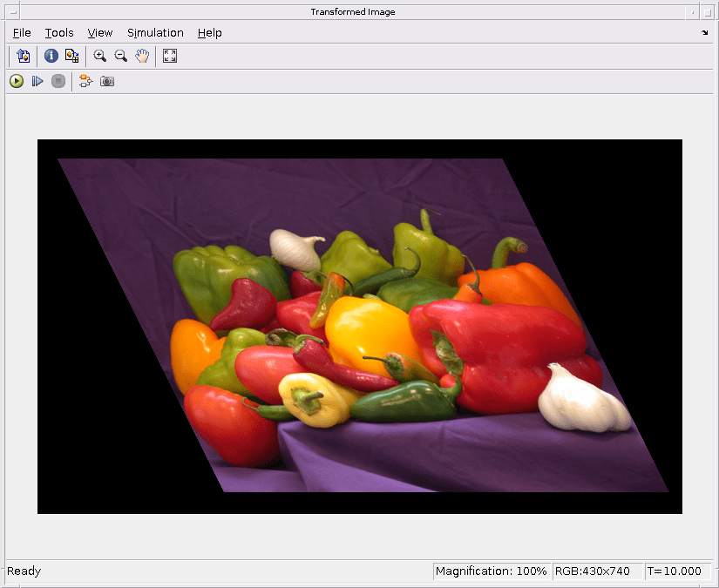Open the Simulation menu
This screenshot has height=588, width=719.
pyautogui.click(x=155, y=33)
